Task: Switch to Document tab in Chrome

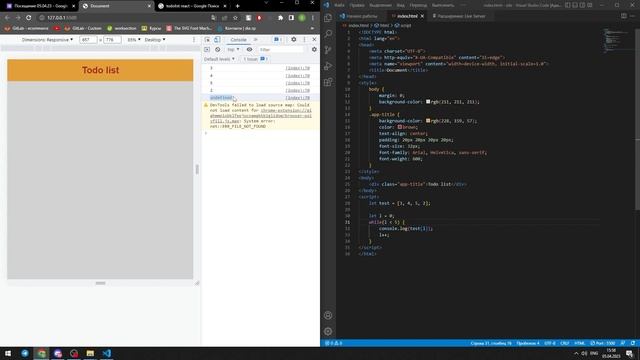Action: (x=116, y=6)
